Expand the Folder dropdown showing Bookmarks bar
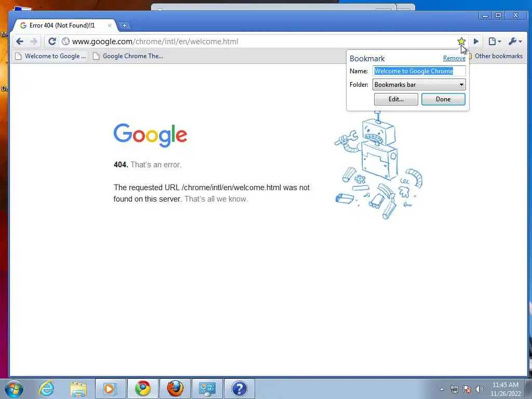The image size is (532, 399). 419,85
